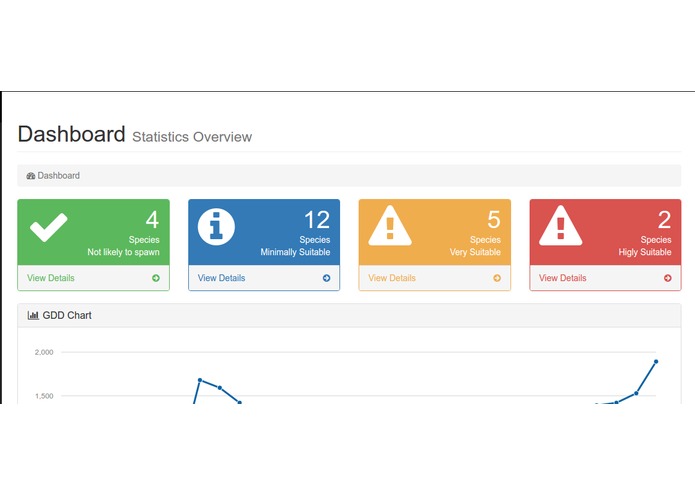Click the number 12 on the blue card

[317, 220]
